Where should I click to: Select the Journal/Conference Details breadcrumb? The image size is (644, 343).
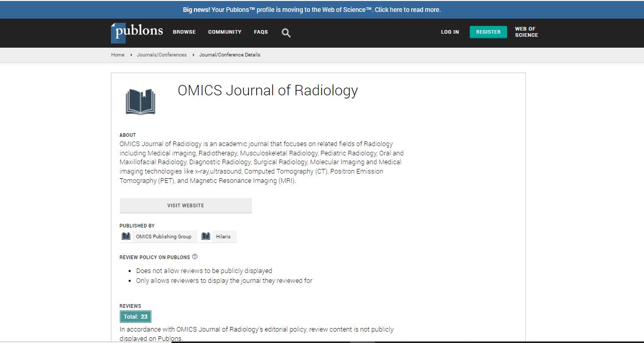tap(230, 55)
